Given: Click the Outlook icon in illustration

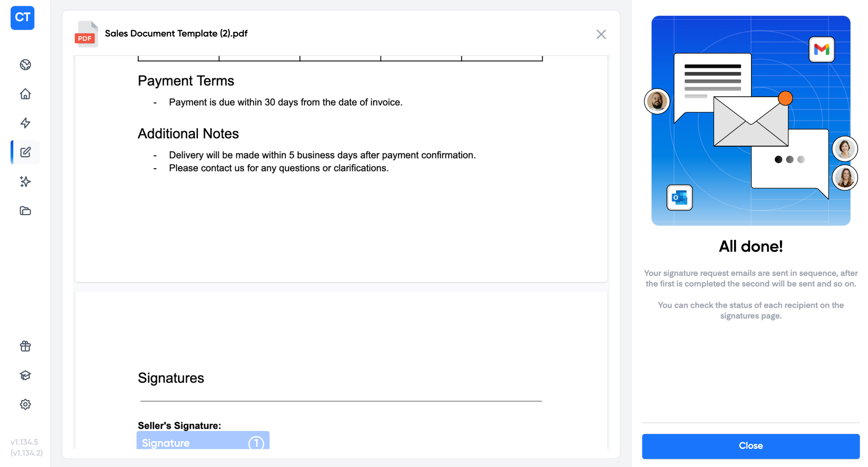Looking at the screenshot, I should tap(679, 197).
